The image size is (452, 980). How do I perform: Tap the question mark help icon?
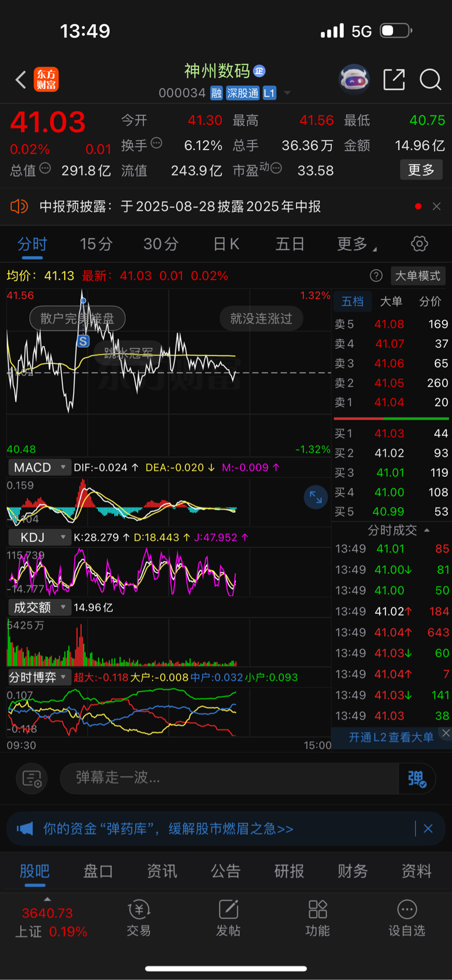click(376, 275)
